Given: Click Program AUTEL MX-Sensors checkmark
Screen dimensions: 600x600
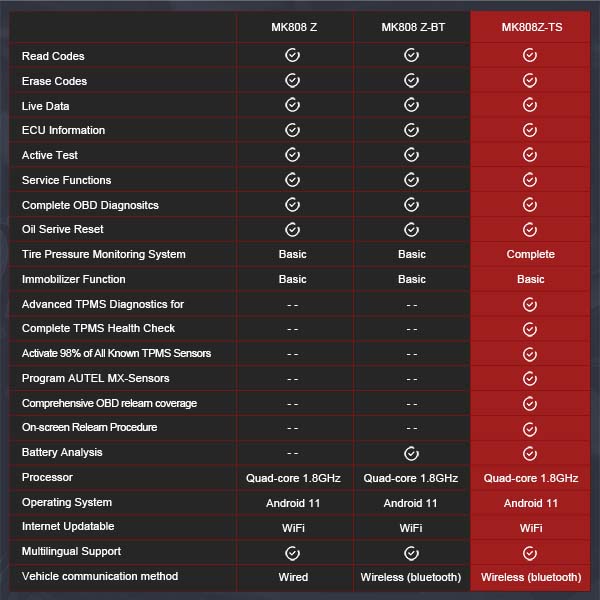Looking at the screenshot, I should (530, 379).
